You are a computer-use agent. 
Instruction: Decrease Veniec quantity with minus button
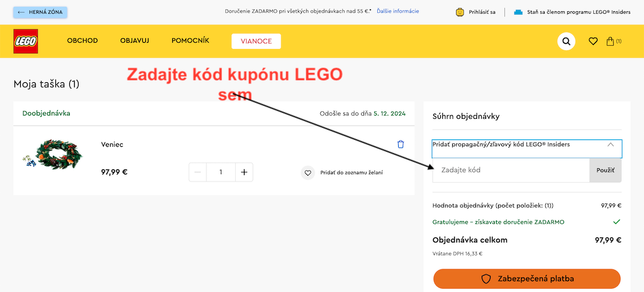coord(197,172)
